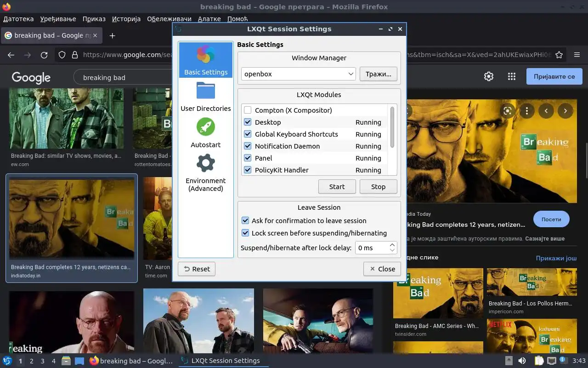The image size is (588, 368).
Task: Decrease the lock delay spinbox value
Action: (x=392, y=251)
